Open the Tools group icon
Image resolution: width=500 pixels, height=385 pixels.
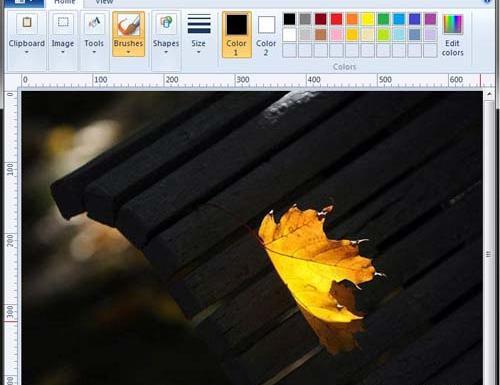(94, 23)
